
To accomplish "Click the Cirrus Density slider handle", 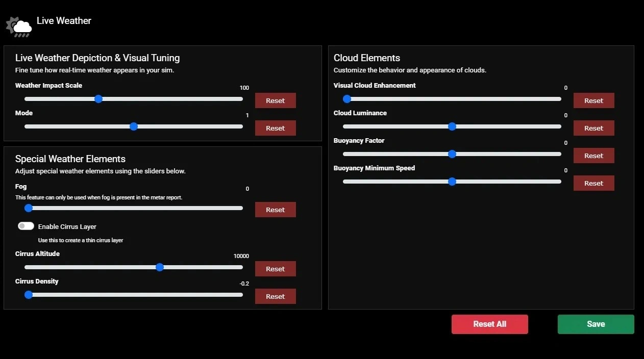I will pos(29,295).
